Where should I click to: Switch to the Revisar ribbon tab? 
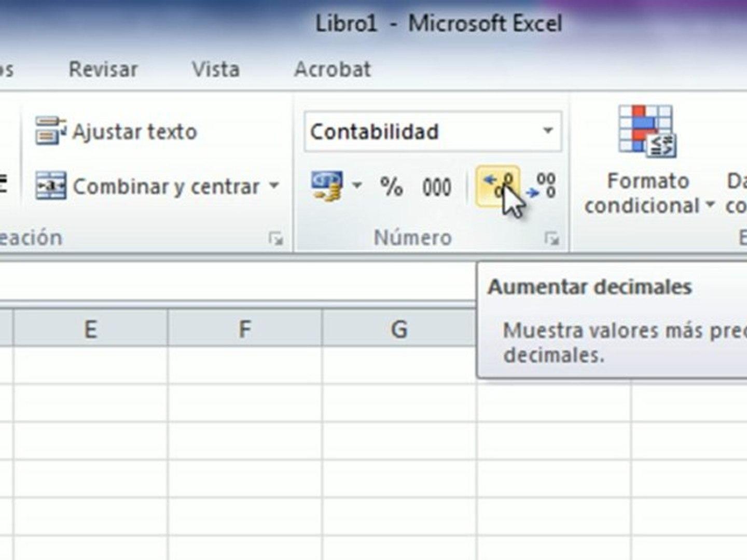(x=103, y=69)
